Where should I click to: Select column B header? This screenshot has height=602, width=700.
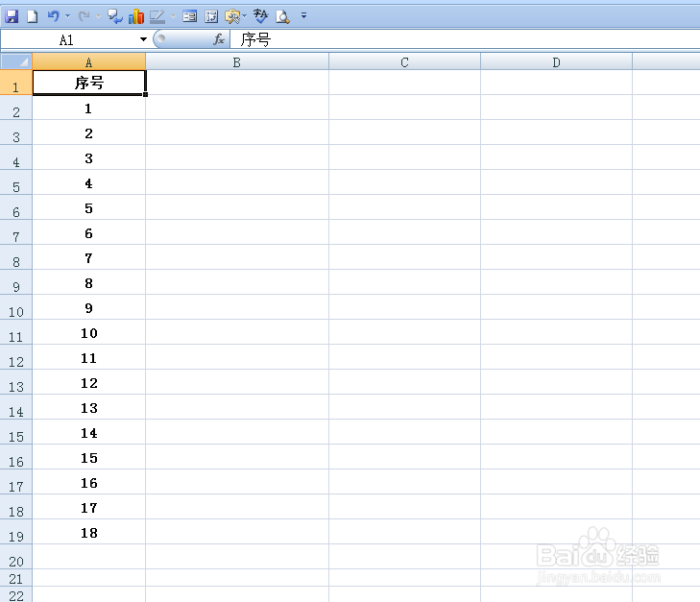click(237, 61)
